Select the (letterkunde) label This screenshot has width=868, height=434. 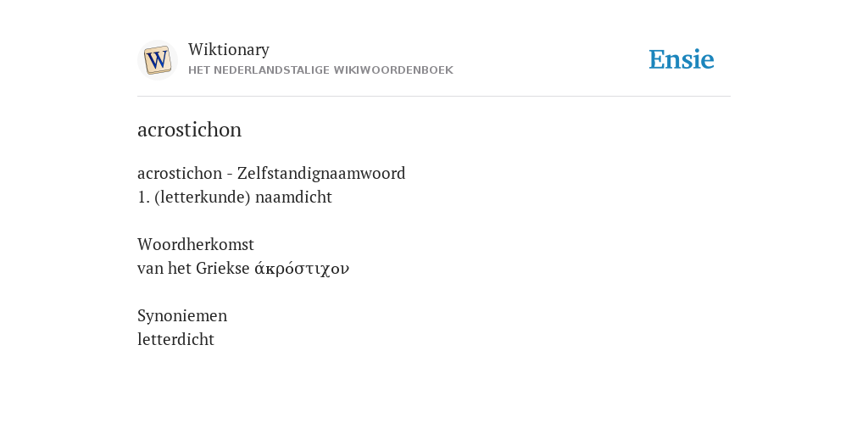[x=203, y=197]
